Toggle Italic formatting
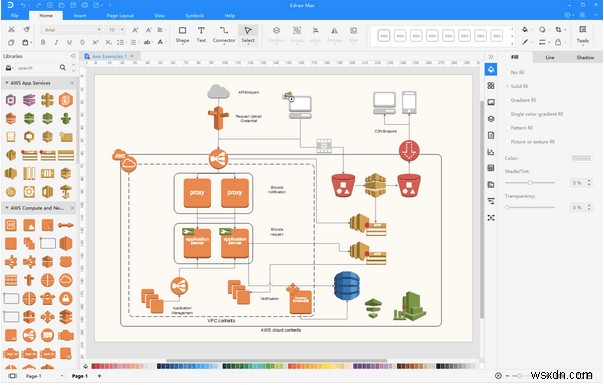604x385 pixels. pyautogui.click(x=56, y=42)
